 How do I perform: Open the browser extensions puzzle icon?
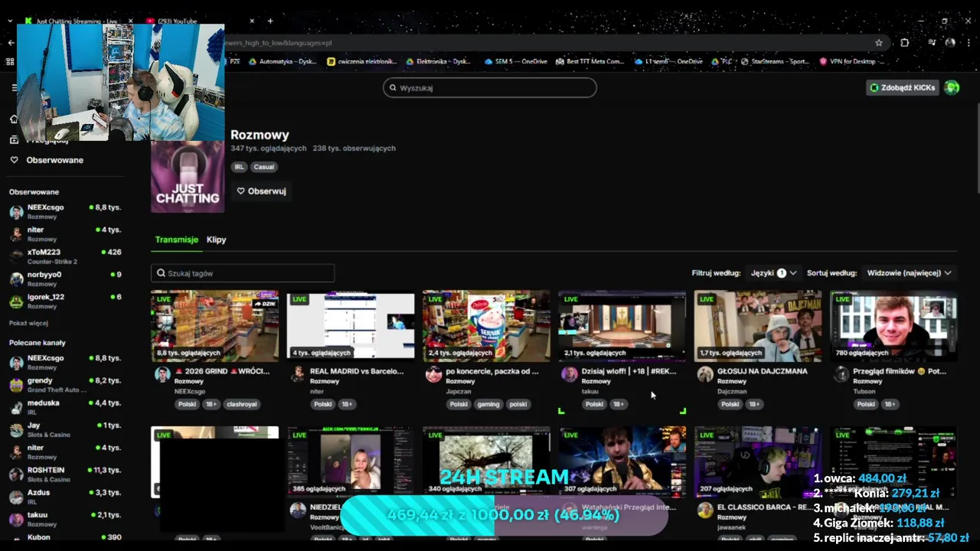coord(904,43)
